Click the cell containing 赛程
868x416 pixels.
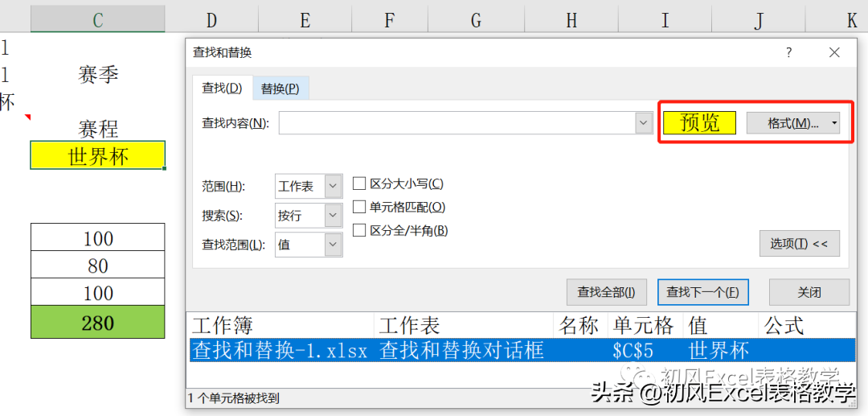(x=98, y=129)
